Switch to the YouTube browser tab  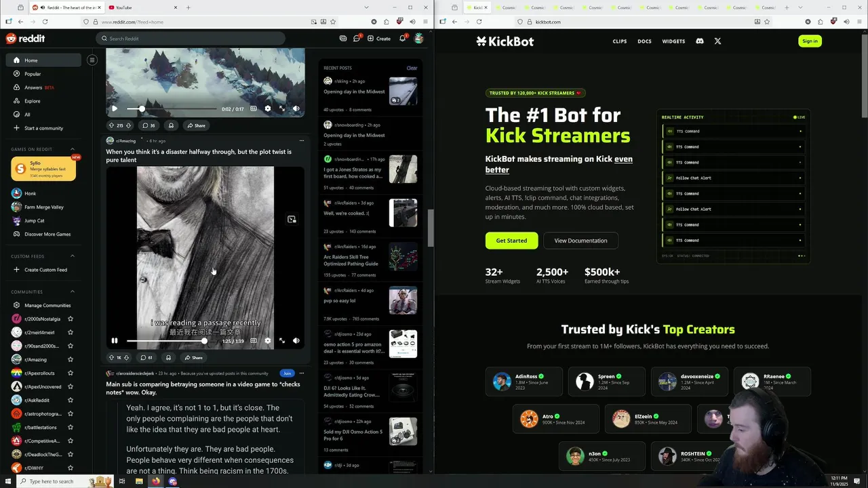pyautogui.click(x=142, y=7)
